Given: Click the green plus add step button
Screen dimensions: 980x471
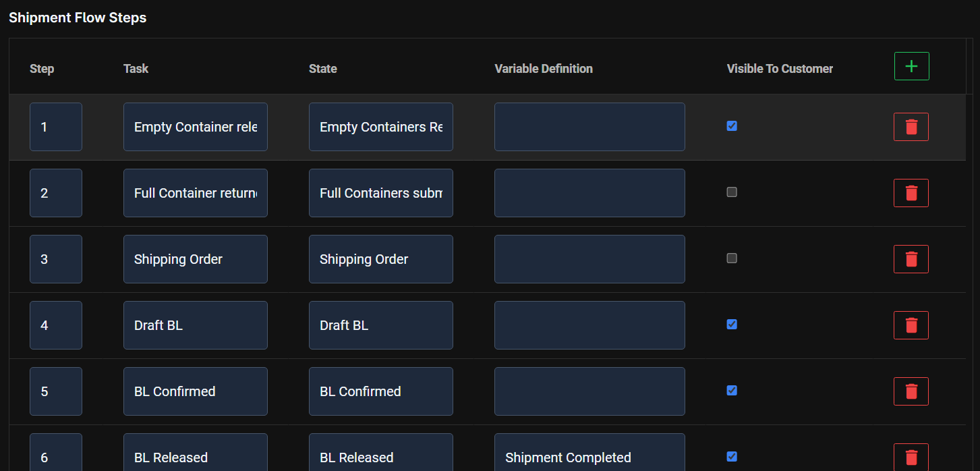Looking at the screenshot, I should point(911,66).
